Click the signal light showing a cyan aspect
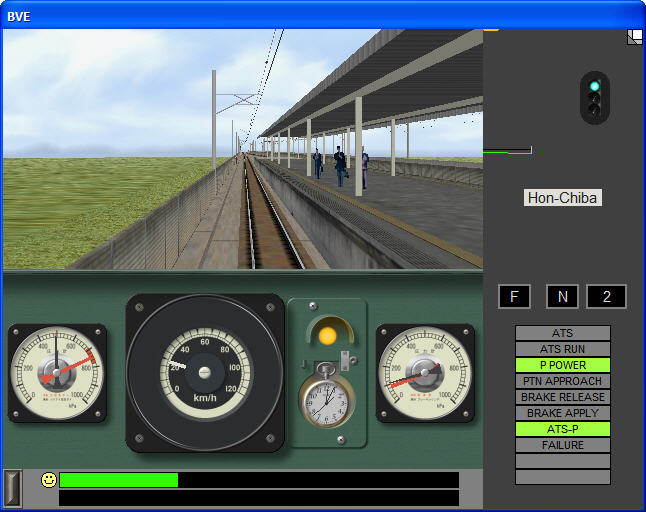Viewport: 646px width, 512px height. click(595, 87)
